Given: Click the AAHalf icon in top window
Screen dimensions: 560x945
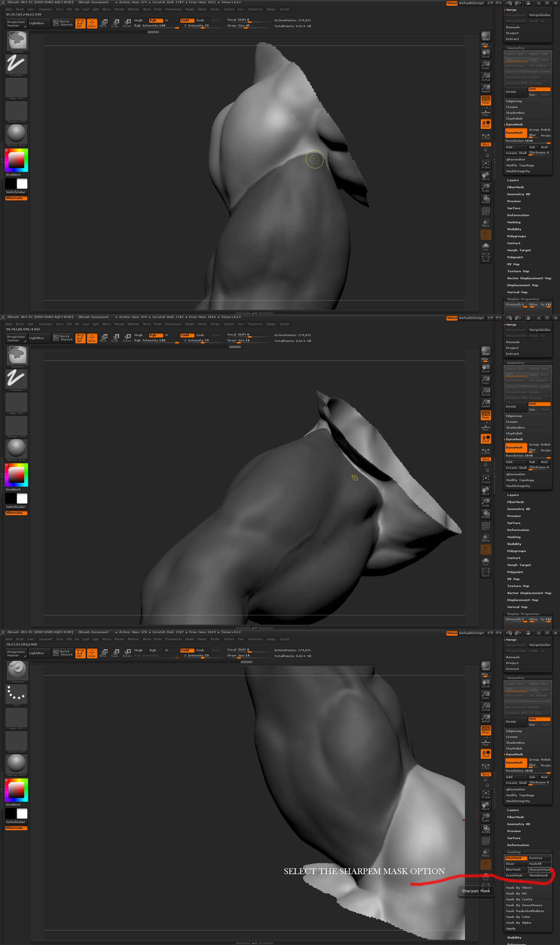Looking at the screenshot, I should click(486, 88).
